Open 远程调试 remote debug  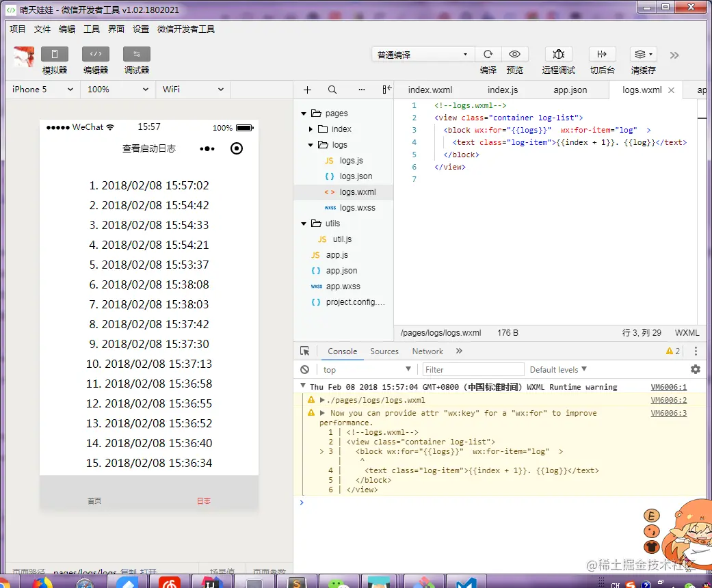tap(559, 54)
